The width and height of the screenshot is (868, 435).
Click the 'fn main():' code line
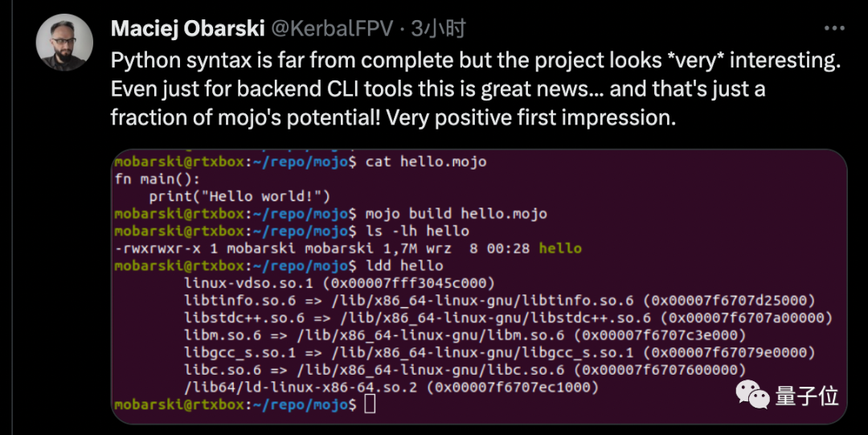coord(158,179)
